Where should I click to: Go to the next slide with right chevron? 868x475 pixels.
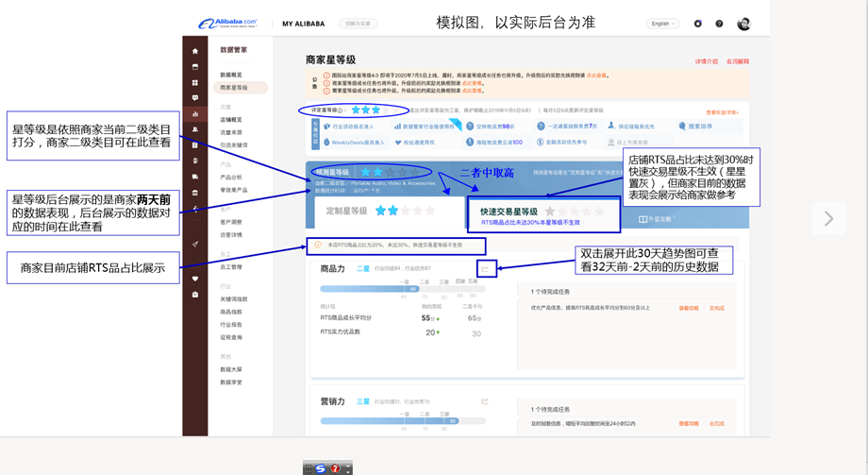[x=828, y=219]
